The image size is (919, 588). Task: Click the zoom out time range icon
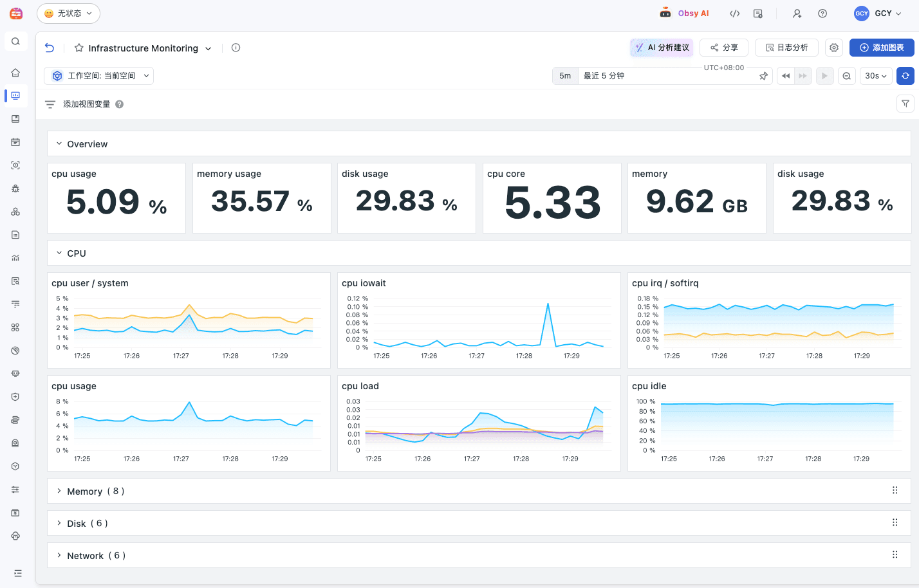click(847, 76)
